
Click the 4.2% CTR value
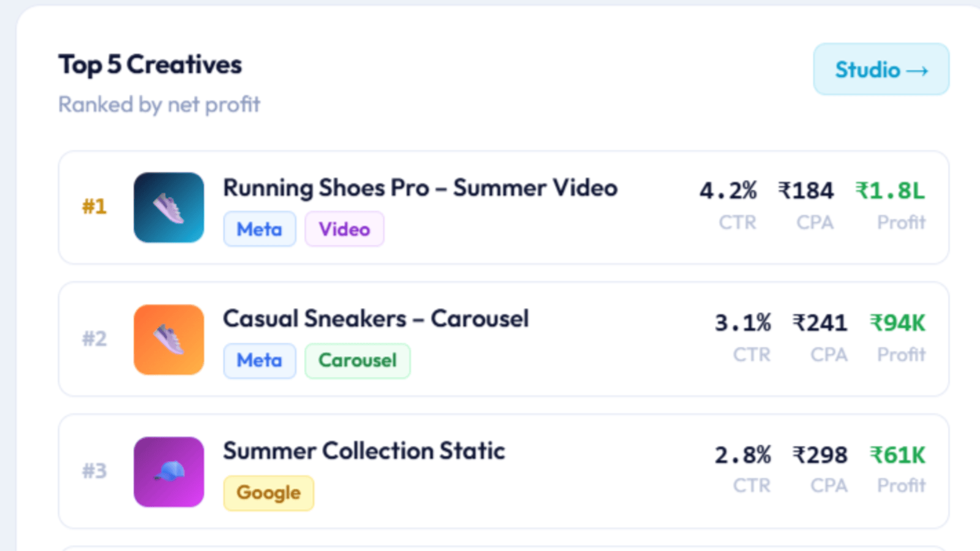[728, 191]
